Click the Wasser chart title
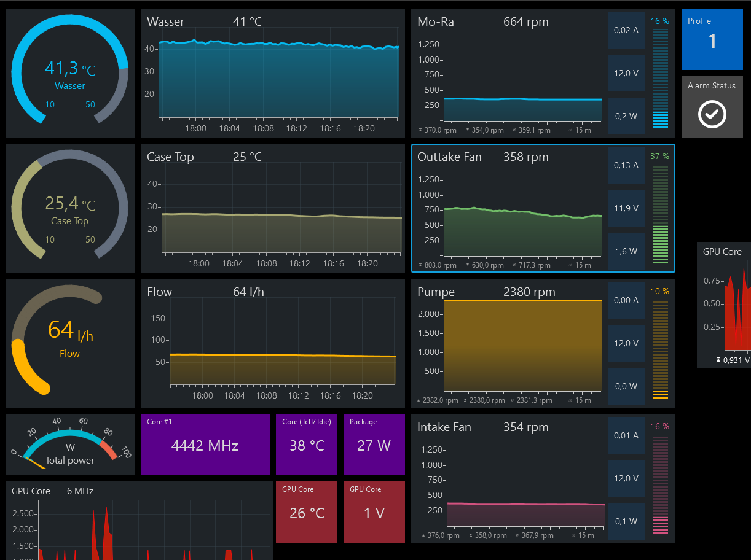The width and height of the screenshot is (751, 560). pyautogui.click(x=165, y=21)
